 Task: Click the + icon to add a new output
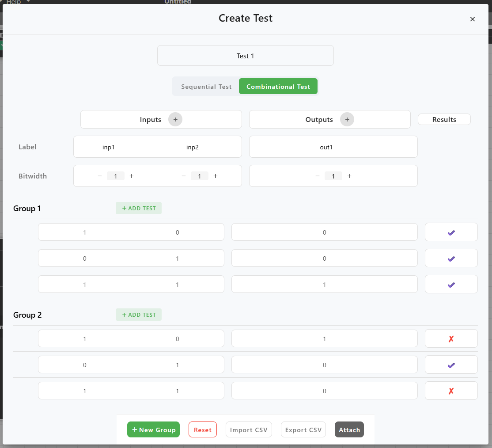(x=347, y=119)
